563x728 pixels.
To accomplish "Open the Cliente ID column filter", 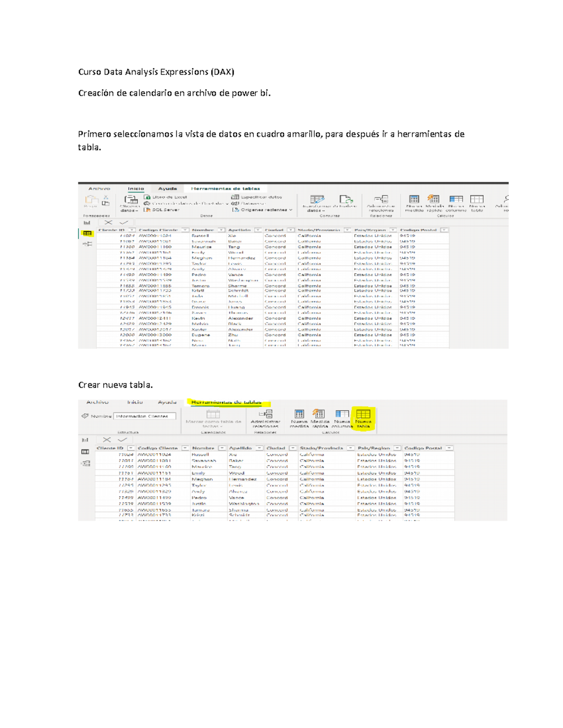I will coord(131,230).
